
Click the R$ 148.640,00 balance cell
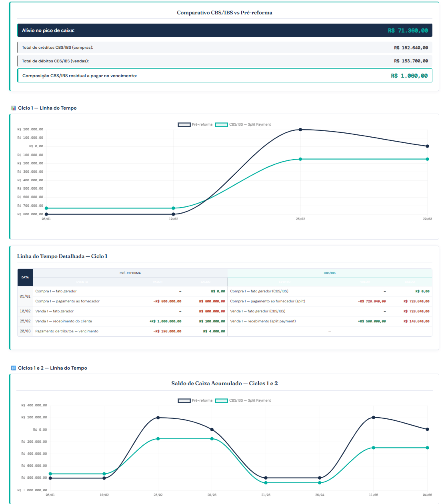click(416, 321)
